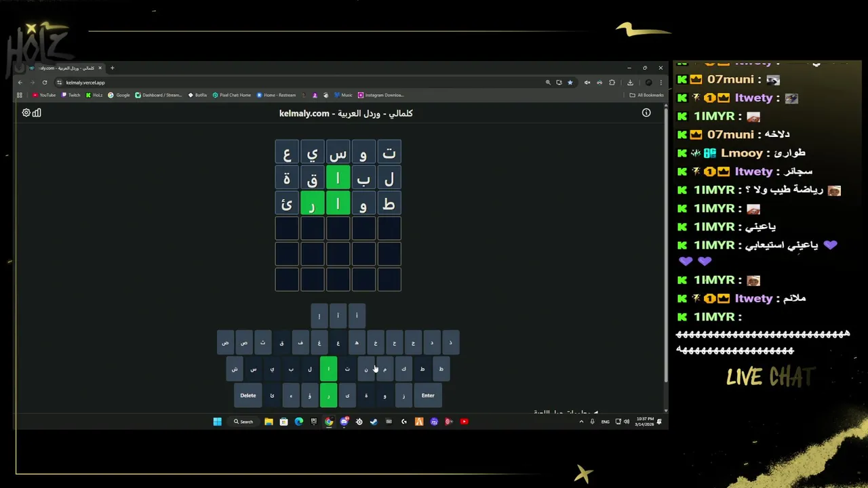Tap the ء key on the keyboard
The height and width of the screenshot is (488, 868).
[291, 395]
